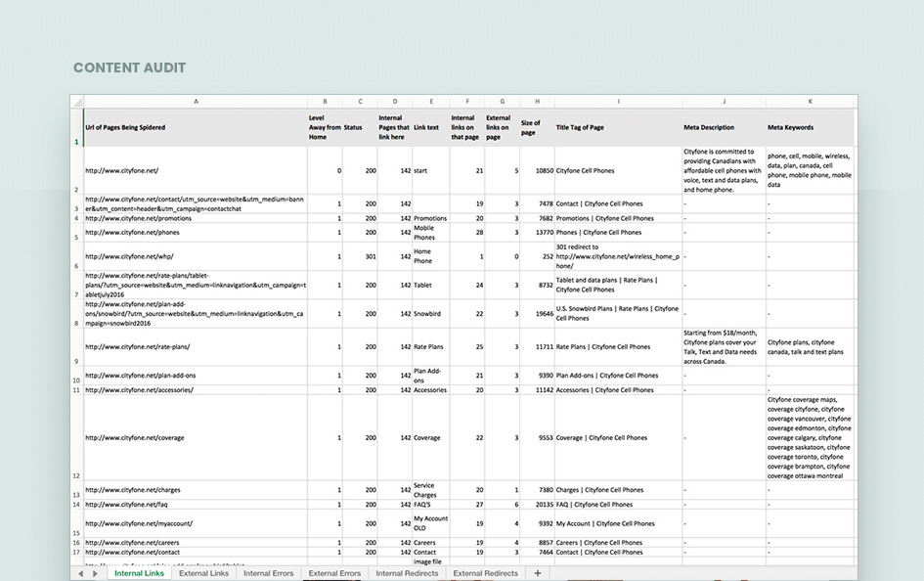The height and width of the screenshot is (581, 924).
Task: Click 'Cityfone Cell Phones' title tag cell
Action: pos(618,171)
